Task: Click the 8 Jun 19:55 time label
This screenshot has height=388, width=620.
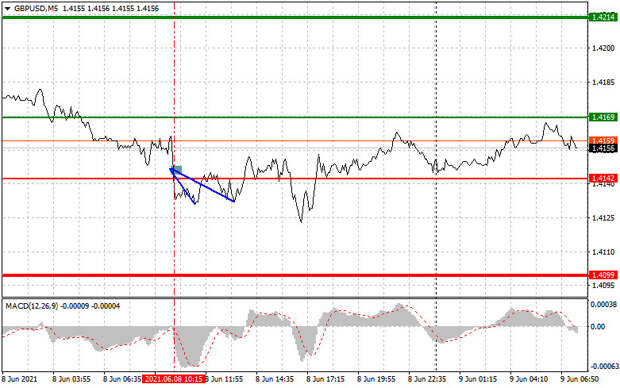Action: pyautogui.click(x=376, y=379)
